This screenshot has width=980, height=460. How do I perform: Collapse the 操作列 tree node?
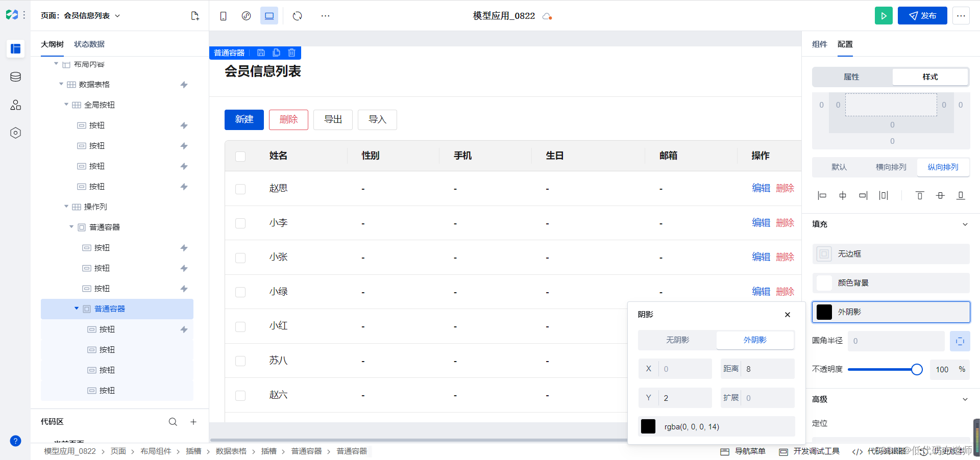pos(66,207)
